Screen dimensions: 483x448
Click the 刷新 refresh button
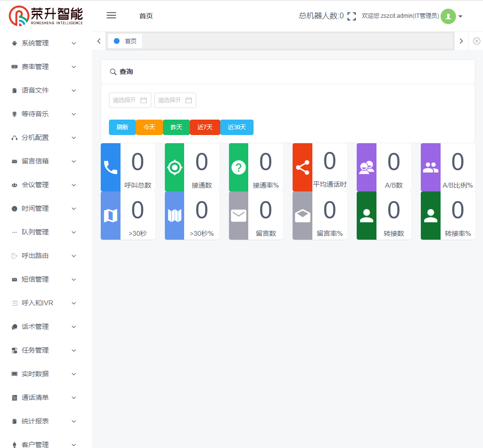[x=122, y=127]
